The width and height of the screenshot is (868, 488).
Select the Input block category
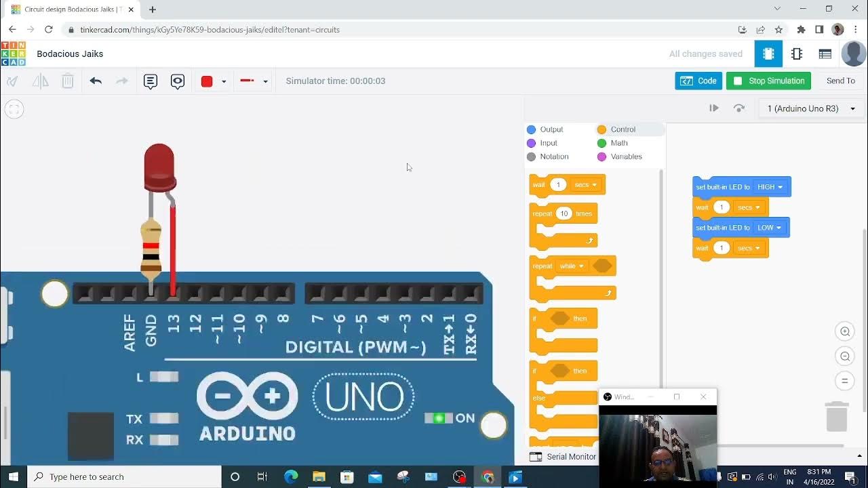tap(542, 143)
